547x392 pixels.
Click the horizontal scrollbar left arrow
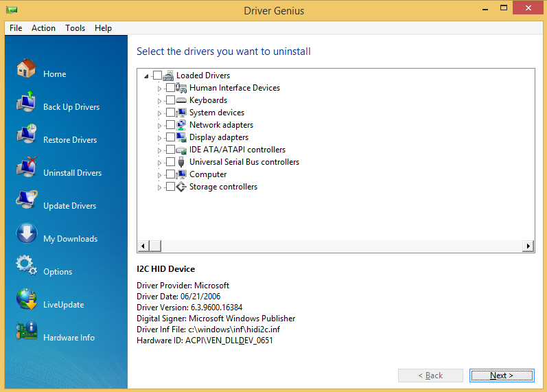(143, 246)
